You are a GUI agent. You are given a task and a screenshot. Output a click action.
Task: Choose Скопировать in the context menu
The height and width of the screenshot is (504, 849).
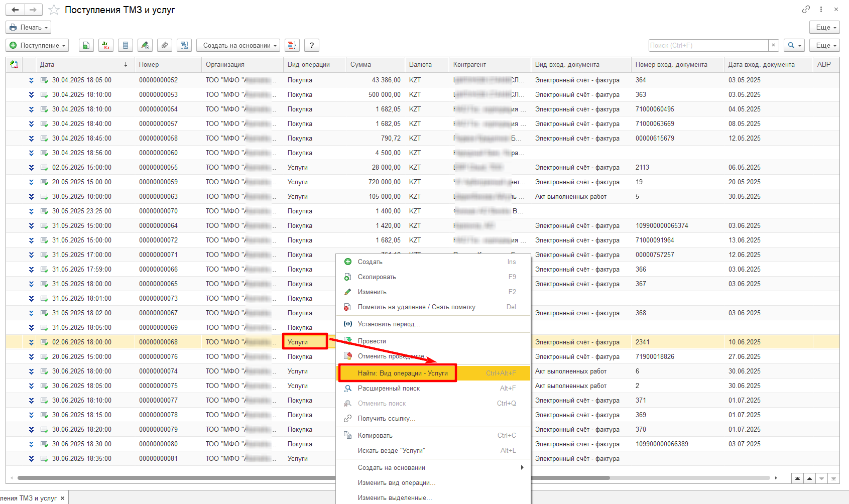[433, 277]
